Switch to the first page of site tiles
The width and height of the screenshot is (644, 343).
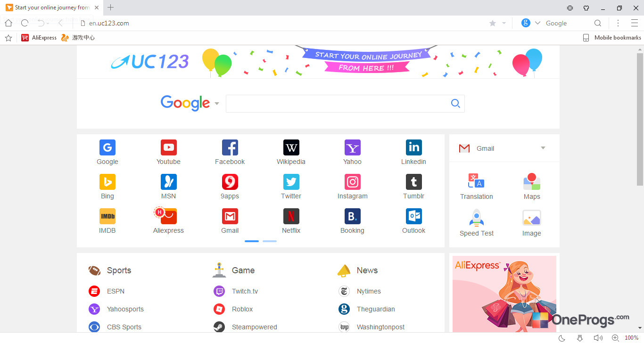pos(252,241)
